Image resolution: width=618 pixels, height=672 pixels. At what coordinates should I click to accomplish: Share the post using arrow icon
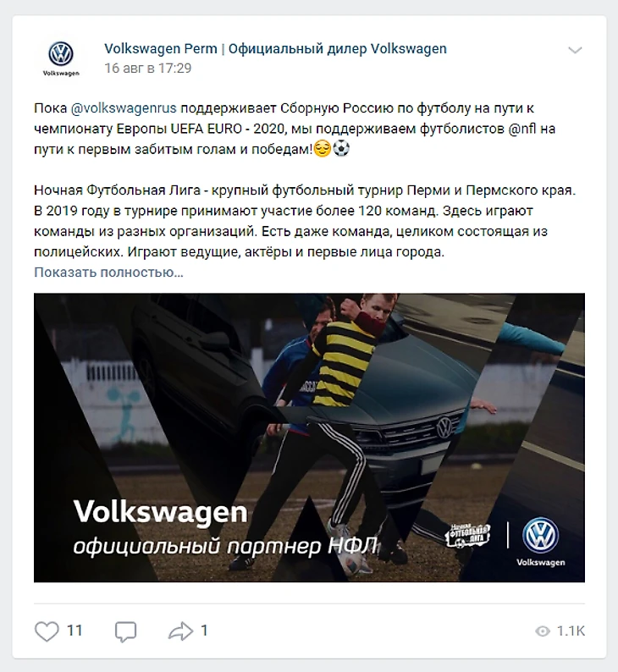point(181,631)
